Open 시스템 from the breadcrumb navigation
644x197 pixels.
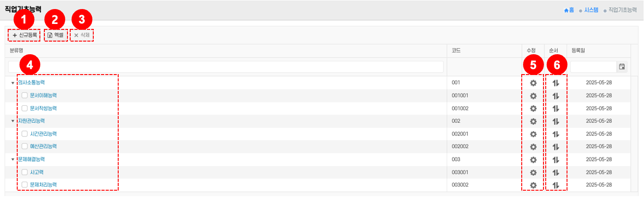pos(591,9)
